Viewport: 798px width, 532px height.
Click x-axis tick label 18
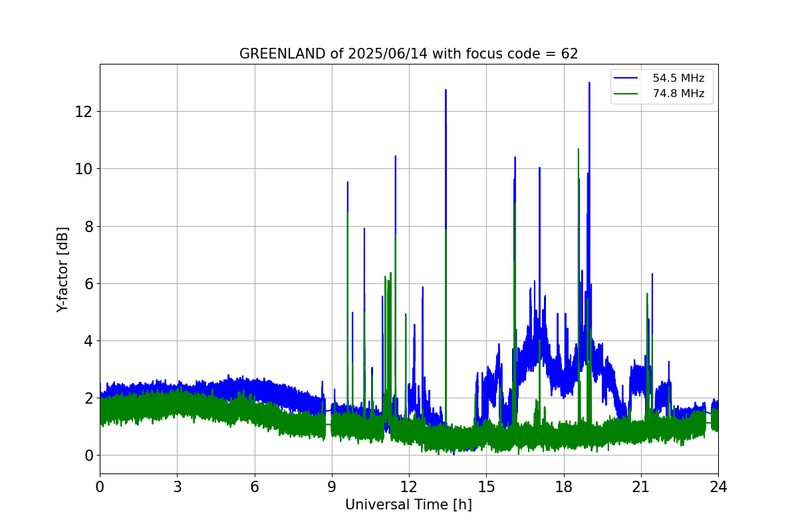click(x=564, y=487)
